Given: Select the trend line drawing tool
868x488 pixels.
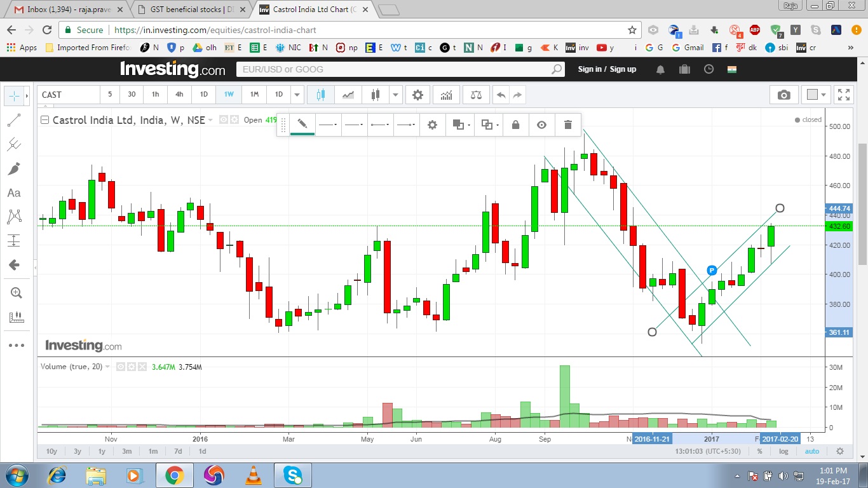Looking at the screenshot, I should (14, 120).
